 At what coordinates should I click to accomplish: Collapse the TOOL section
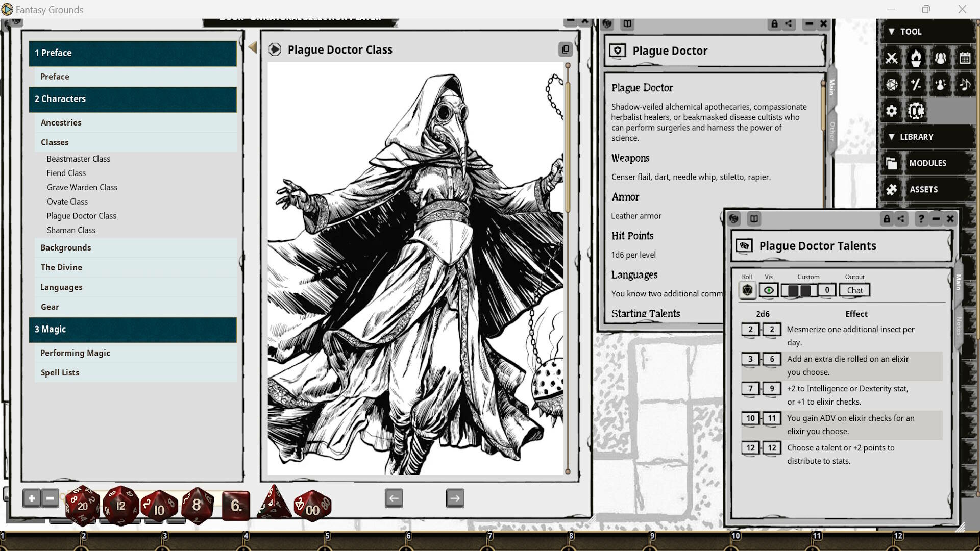pos(892,31)
